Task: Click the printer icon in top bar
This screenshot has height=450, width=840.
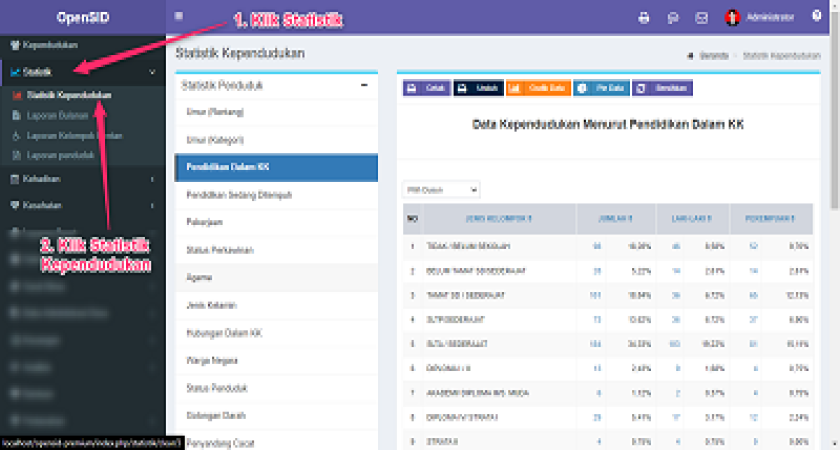Action: [x=644, y=17]
